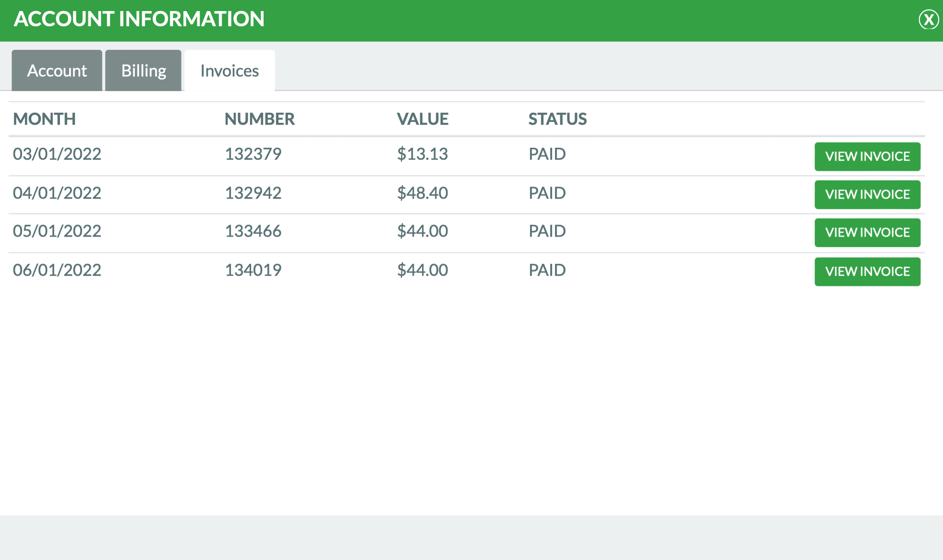The width and height of the screenshot is (943, 560).
Task: Click the STATUS column header
Action: click(x=557, y=119)
